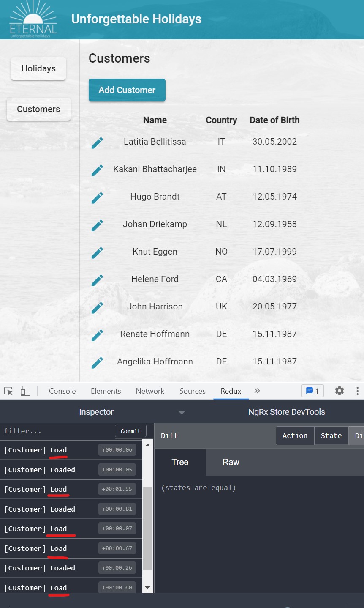Open the Console tab
The height and width of the screenshot is (608, 364).
[x=62, y=391]
